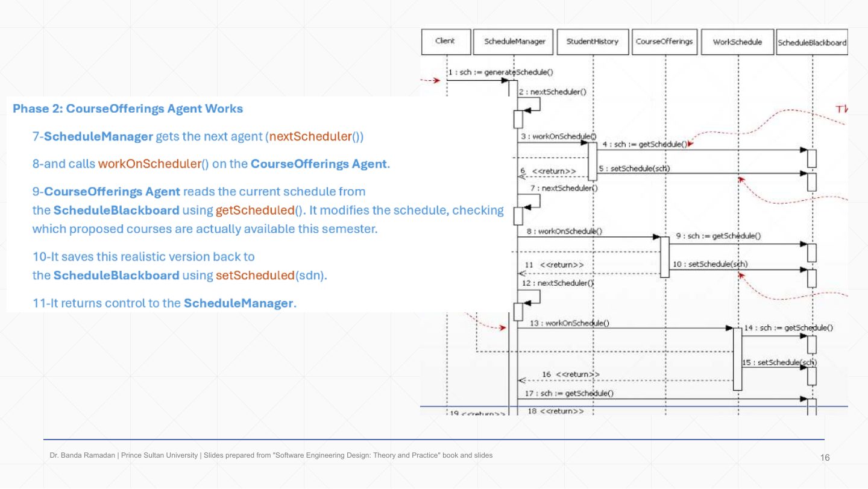Select the ScheduleManager lifeline header box
868x489 pixels.
(x=514, y=42)
